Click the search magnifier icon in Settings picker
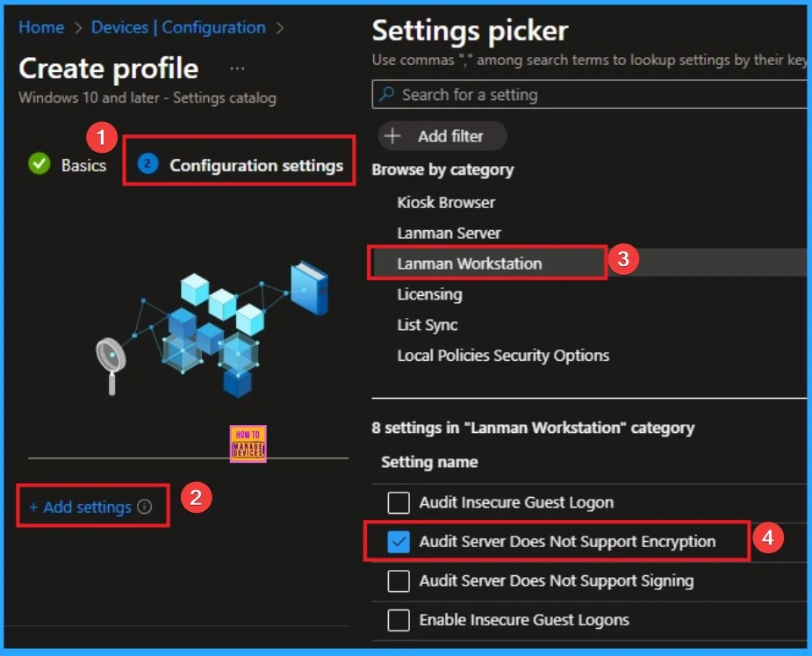This screenshot has width=812, height=656. point(387,95)
